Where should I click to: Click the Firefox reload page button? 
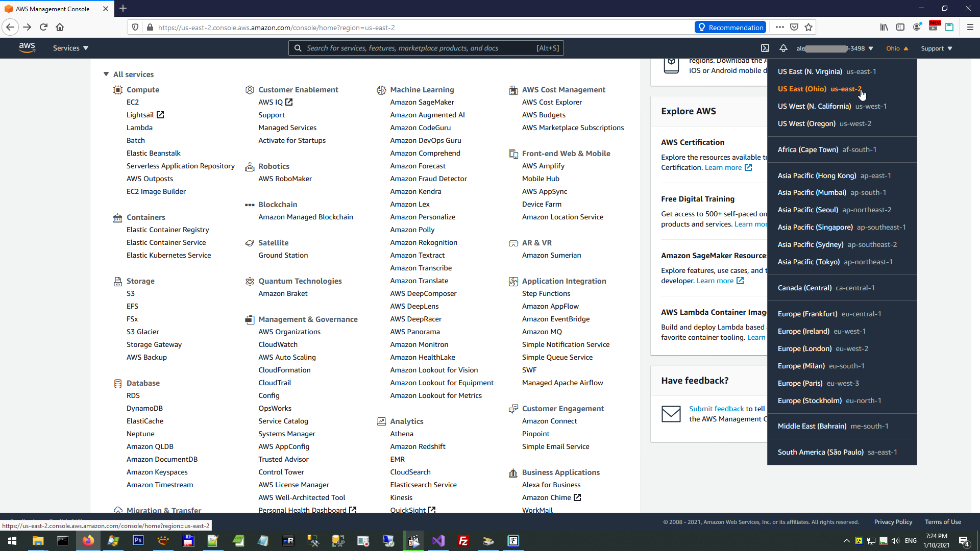click(43, 28)
